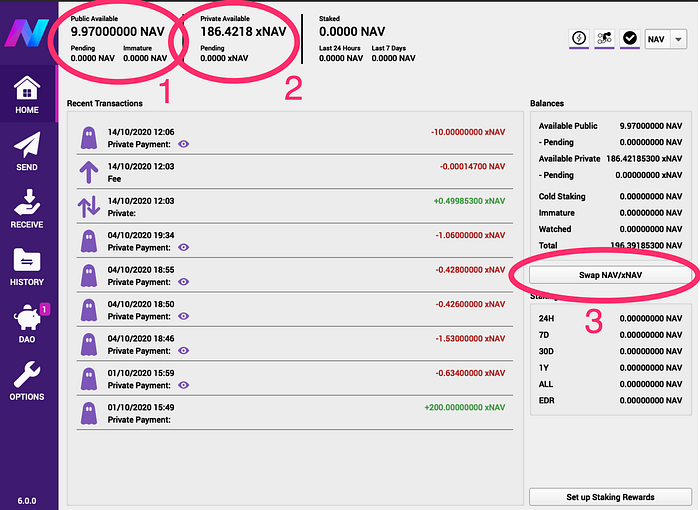Toggle eye icon on 04/10/2020 18:50 payment
The image size is (700, 510).
(183, 316)
